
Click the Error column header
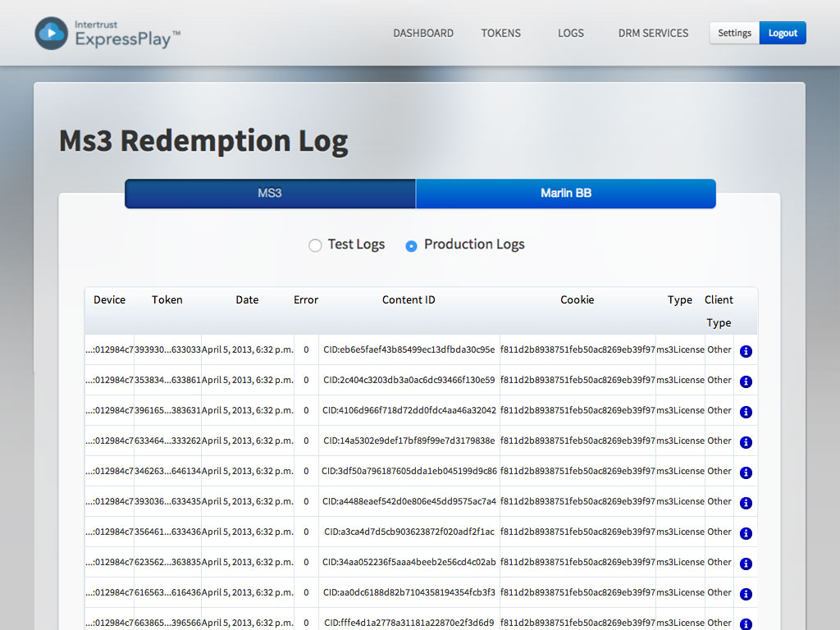click(306, 300)
